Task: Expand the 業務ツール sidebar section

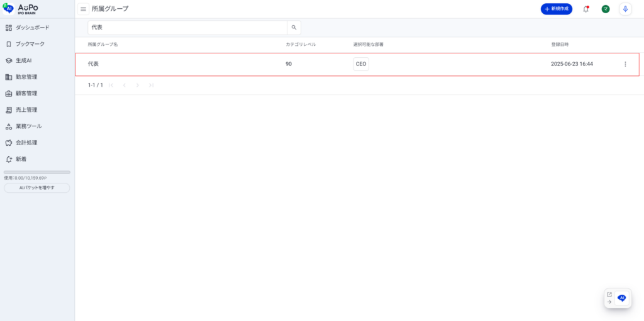Action: pos(28,126)
